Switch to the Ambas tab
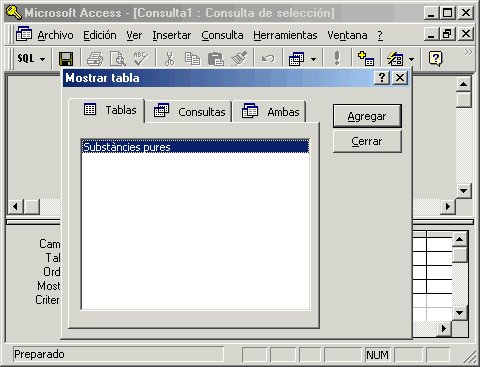Screen dimensions: 480x367 pyautogui.click(x=270, y=112)
